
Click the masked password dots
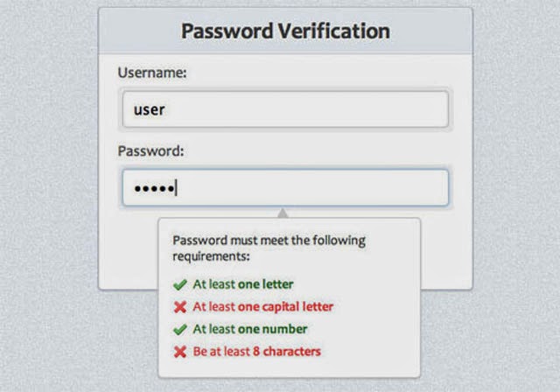click(x=154, y=188)
